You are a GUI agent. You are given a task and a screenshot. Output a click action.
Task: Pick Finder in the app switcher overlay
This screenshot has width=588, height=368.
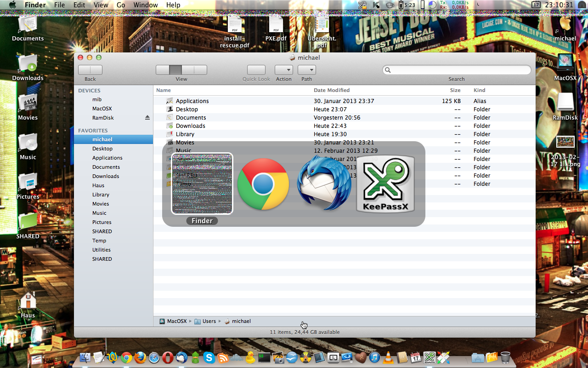pyautogui.click(x=202, y=184)
